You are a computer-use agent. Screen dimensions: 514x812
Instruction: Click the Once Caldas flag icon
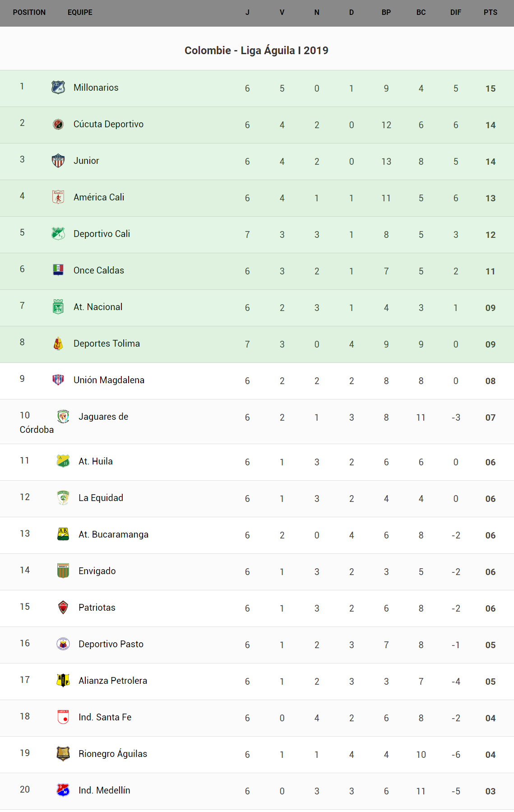pos(58,270)
